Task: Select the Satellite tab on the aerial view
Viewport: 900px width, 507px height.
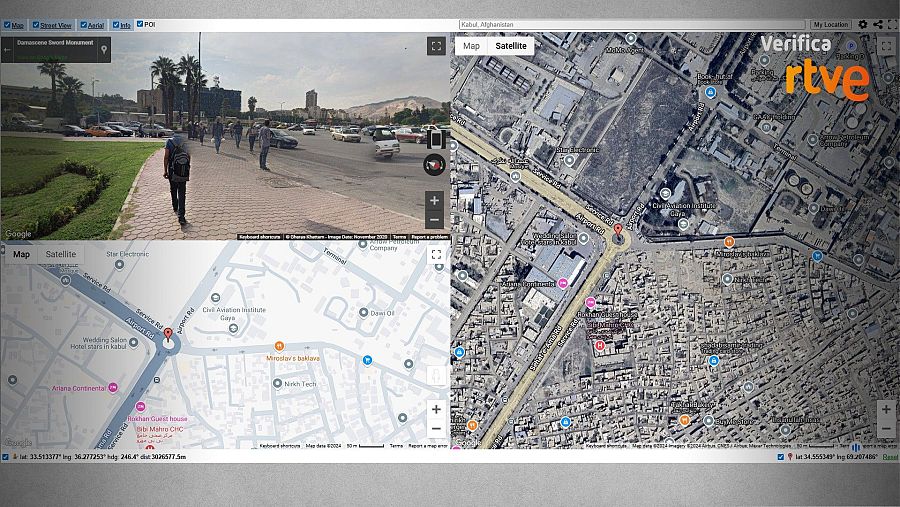Action: coord(511,46)
